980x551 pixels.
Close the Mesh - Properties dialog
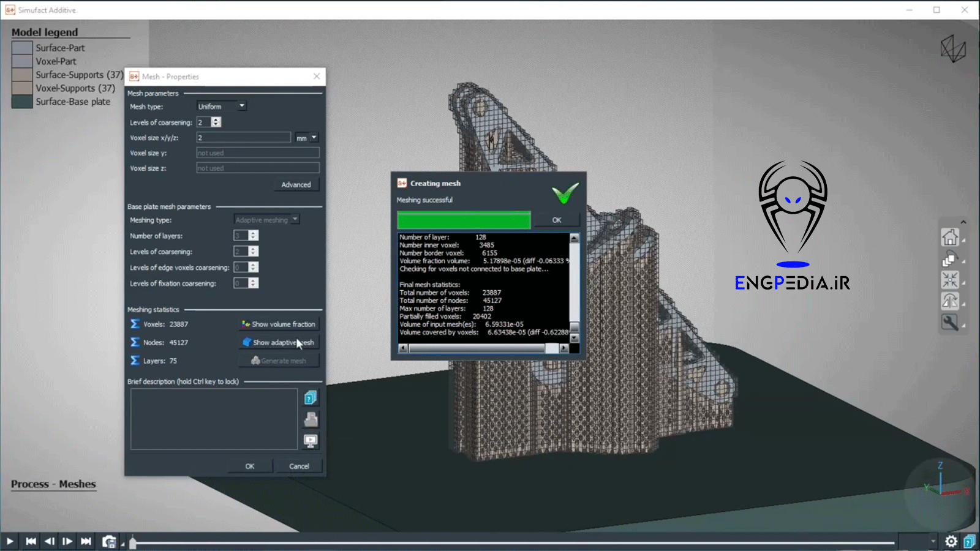coord(317,77)
